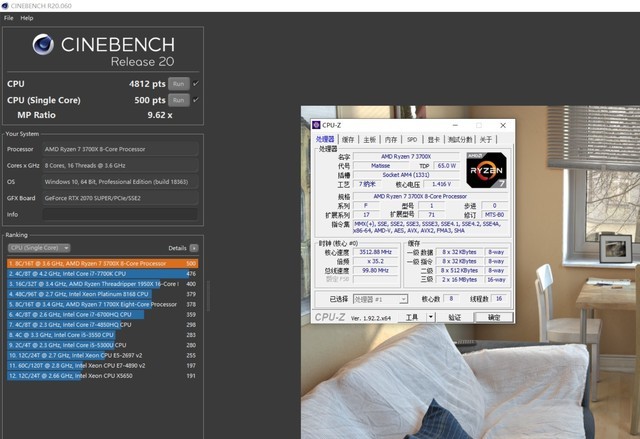Select ranking row Intel Core i7-7700K CPU
This screenshot has height=439, width=640.
pyautogui.click(x=102, y=274)
